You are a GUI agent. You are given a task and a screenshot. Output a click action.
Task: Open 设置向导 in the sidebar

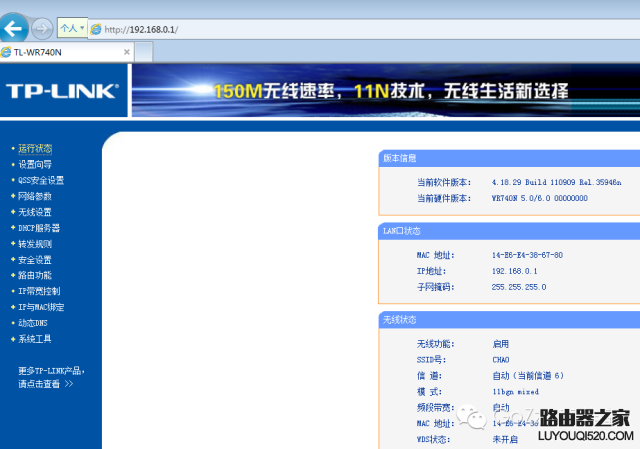click(x=35, y=164)
